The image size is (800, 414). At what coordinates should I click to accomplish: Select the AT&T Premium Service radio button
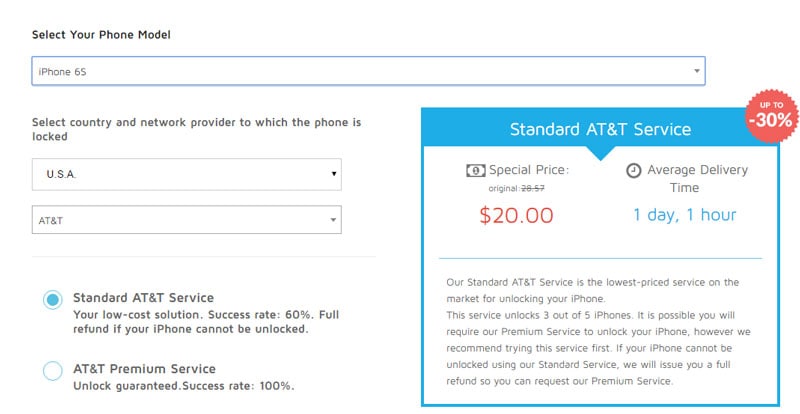pyautogui.click(x=53, y=371)
